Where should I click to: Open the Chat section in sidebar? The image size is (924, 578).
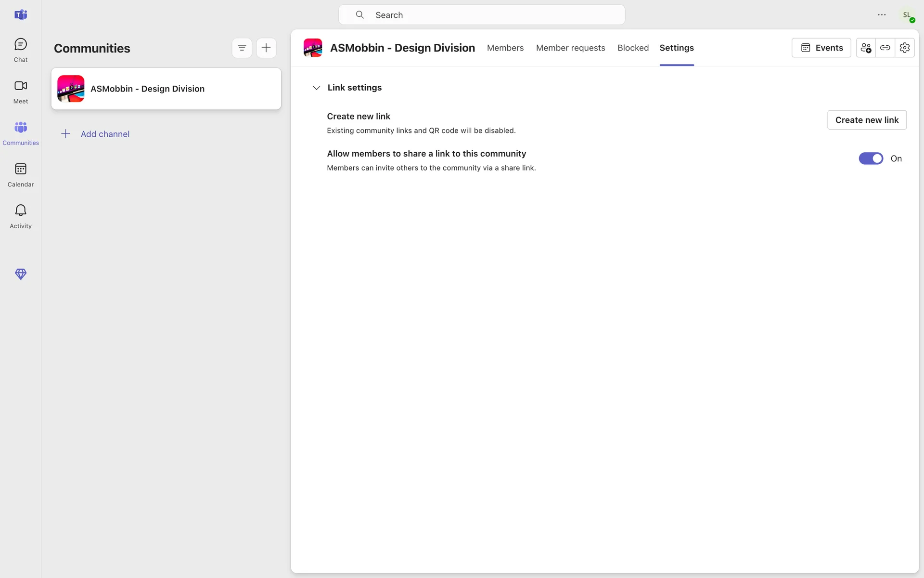tap(20, 50)
